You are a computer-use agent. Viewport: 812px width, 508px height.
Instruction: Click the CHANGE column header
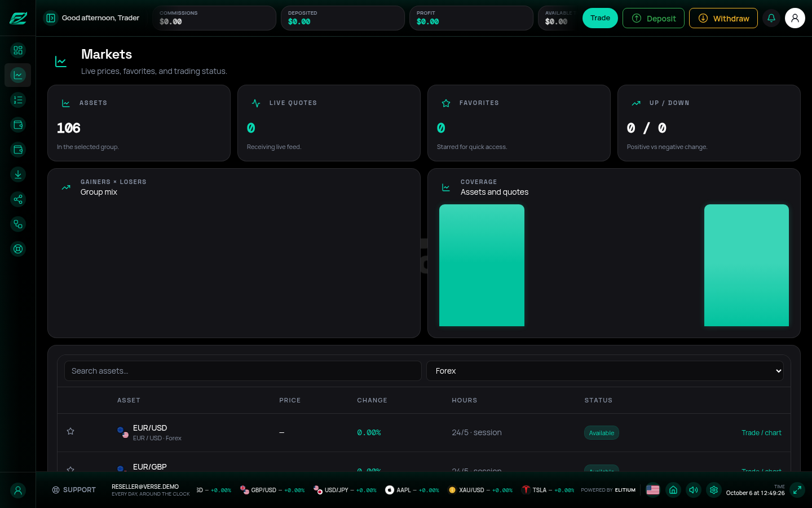coord(372,400)
